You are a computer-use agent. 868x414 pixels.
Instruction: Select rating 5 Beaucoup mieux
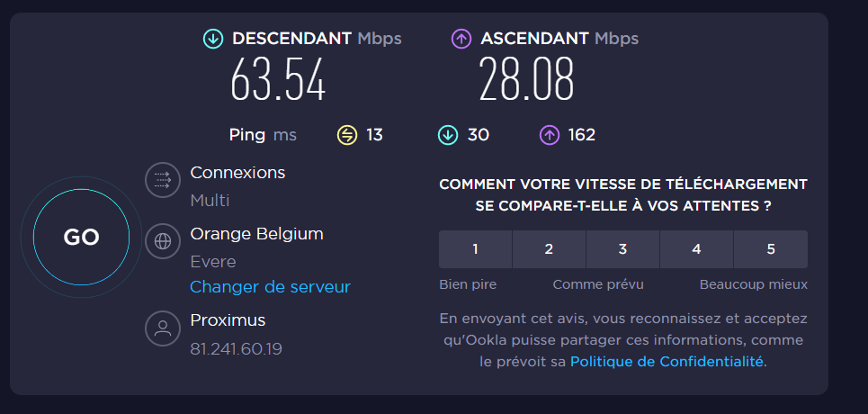point(771,249)
